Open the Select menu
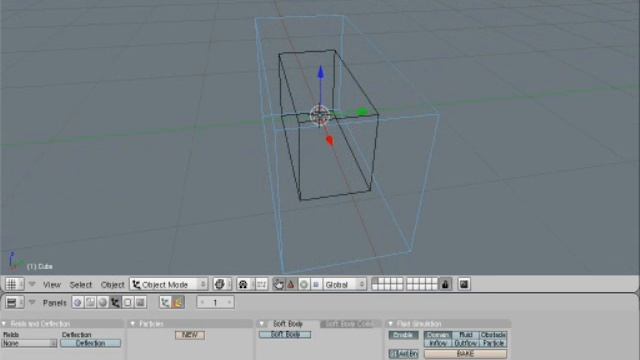Screen dimensions: 640x360 click(80, 284)
